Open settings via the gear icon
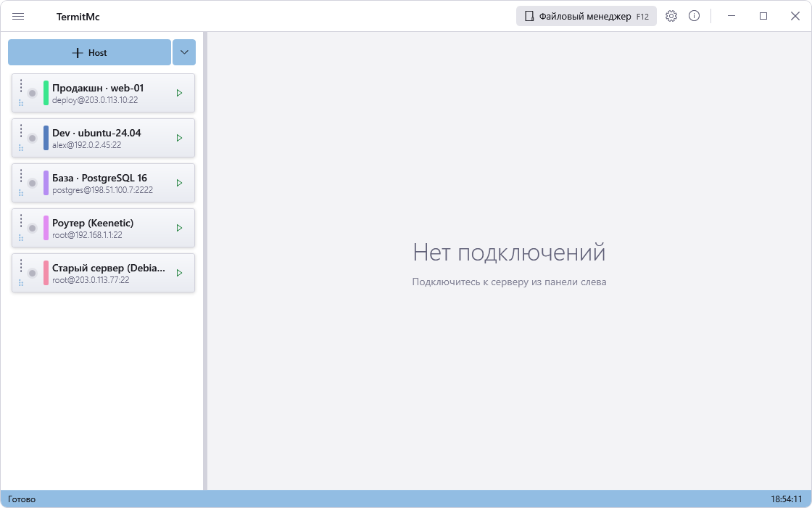The image size is (812, 508). pos(671,16)
